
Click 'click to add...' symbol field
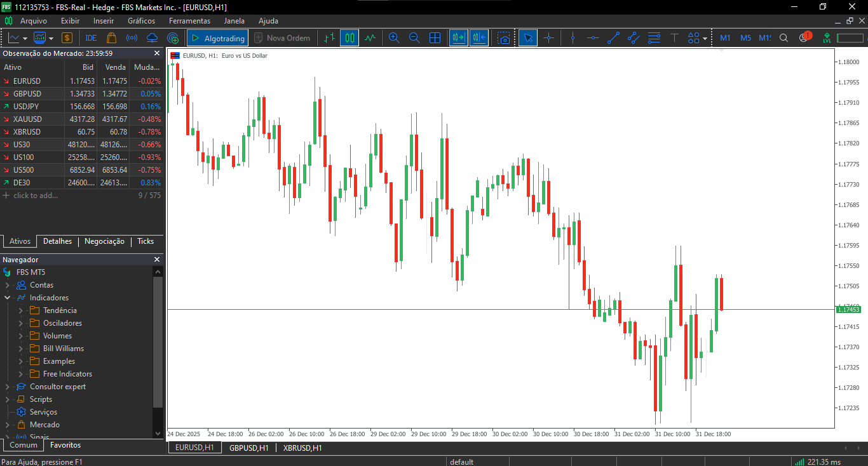coord(36,196)
